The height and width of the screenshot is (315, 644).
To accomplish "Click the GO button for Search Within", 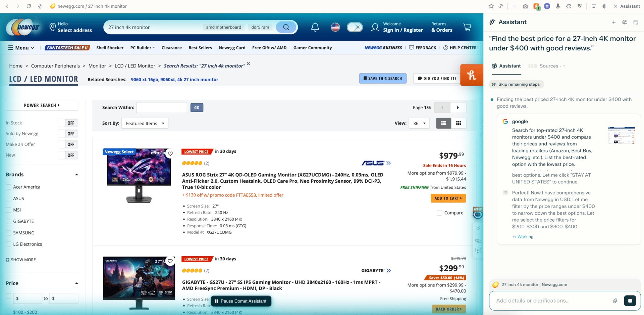I will (197, 107).
